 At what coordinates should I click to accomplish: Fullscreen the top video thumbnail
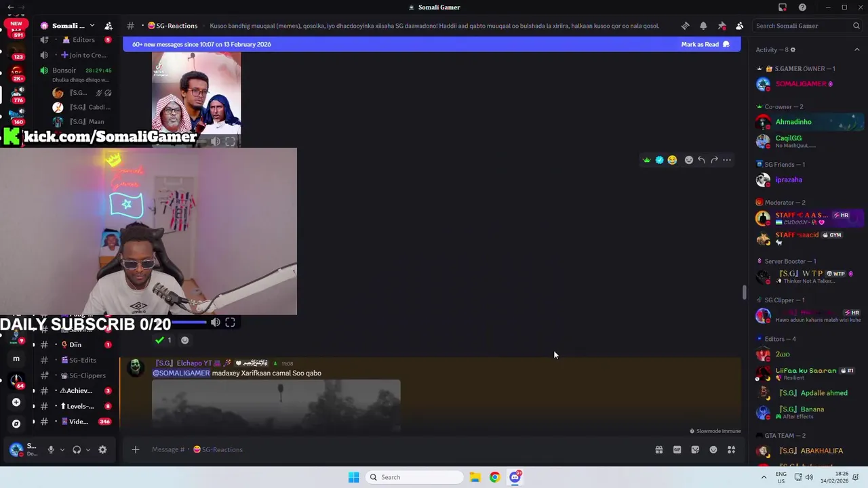(230, 142)
